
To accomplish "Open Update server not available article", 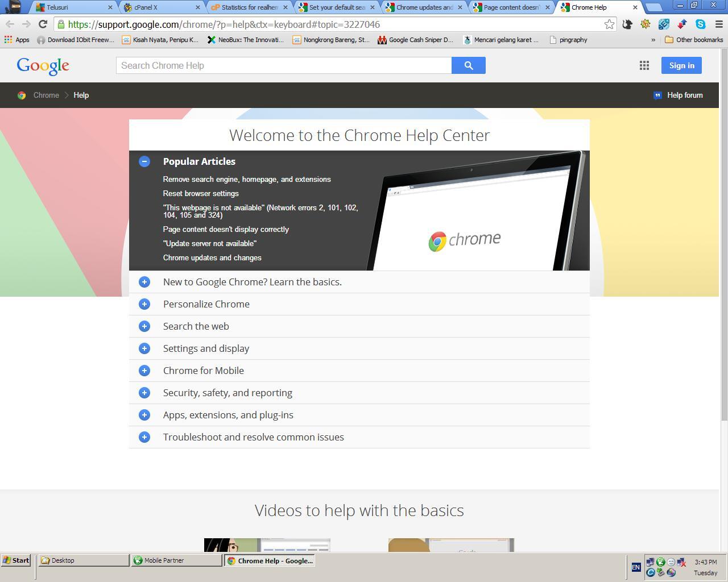I will coord(210,243).
